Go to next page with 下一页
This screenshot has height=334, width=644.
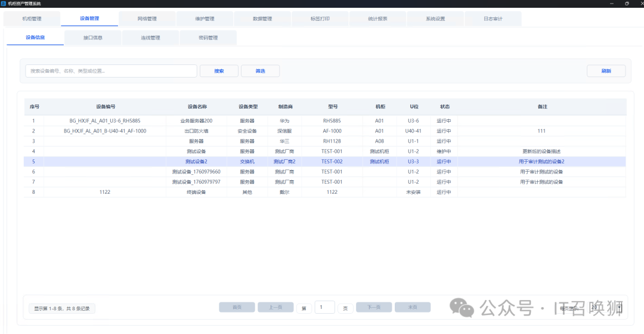(374, 308)
